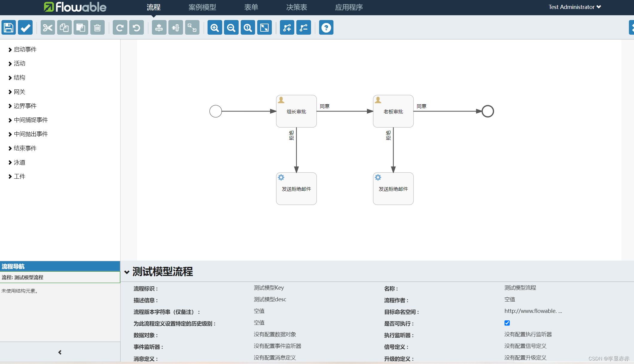Switch to the 表单 tab

[251, 7]
